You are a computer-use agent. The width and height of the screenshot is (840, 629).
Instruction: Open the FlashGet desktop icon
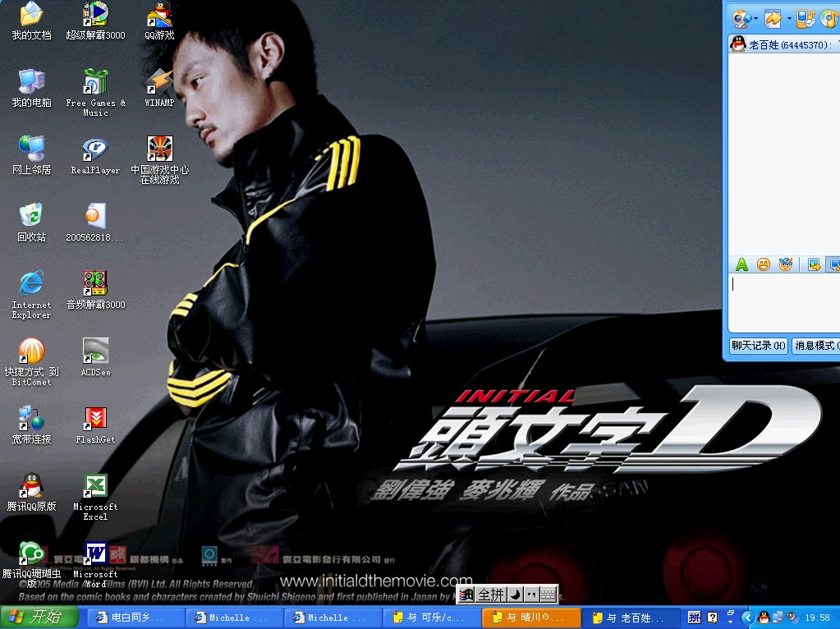[x=95, y=419]
